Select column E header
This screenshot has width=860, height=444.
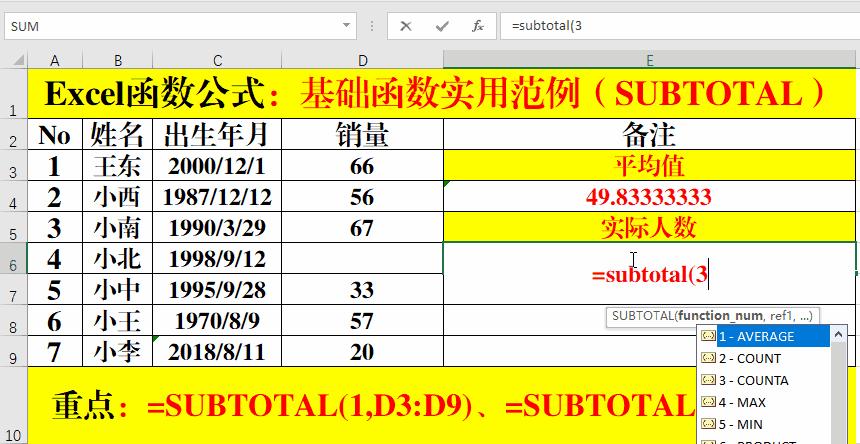[x=649, y=60]
